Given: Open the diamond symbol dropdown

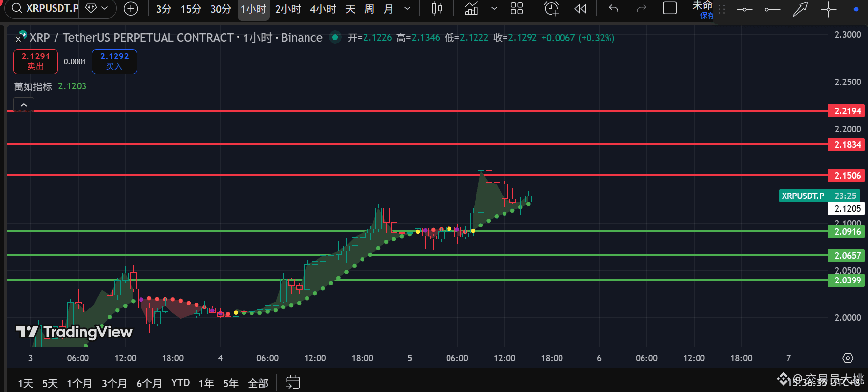Looking at the screenshot, I should pyautogui.click(x=96, y=8).
